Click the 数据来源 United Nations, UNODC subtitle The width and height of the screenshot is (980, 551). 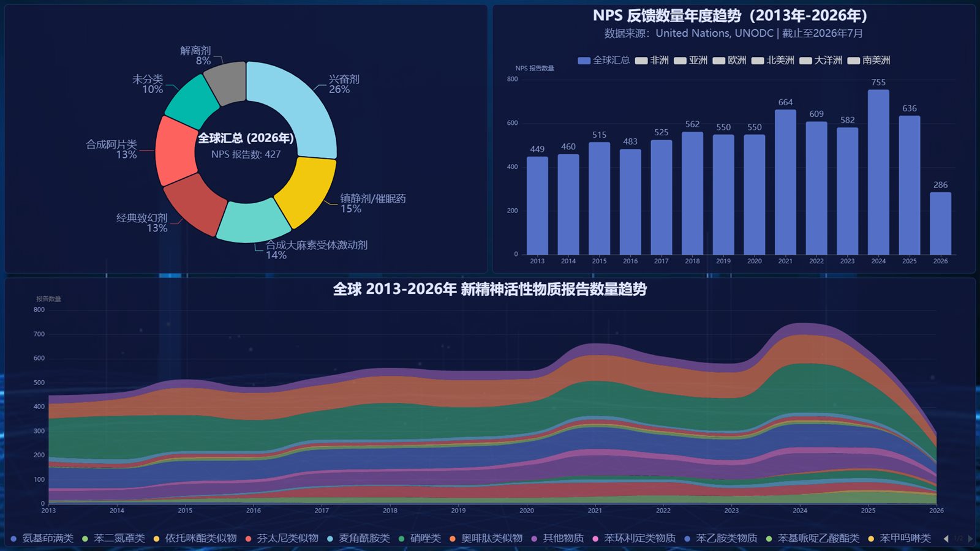pyautogui.click(x=734, y=33)
